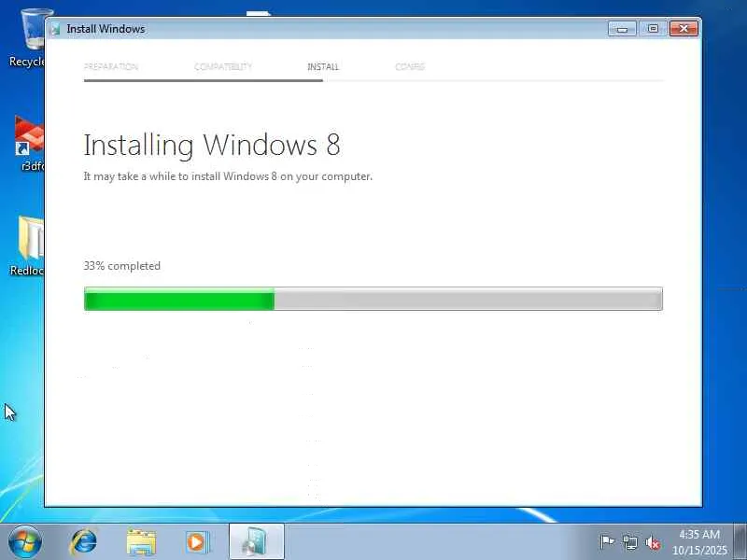Click the PREPARATION step label
Viewport: 747px width, 560px height.
[x=111, y=66]
